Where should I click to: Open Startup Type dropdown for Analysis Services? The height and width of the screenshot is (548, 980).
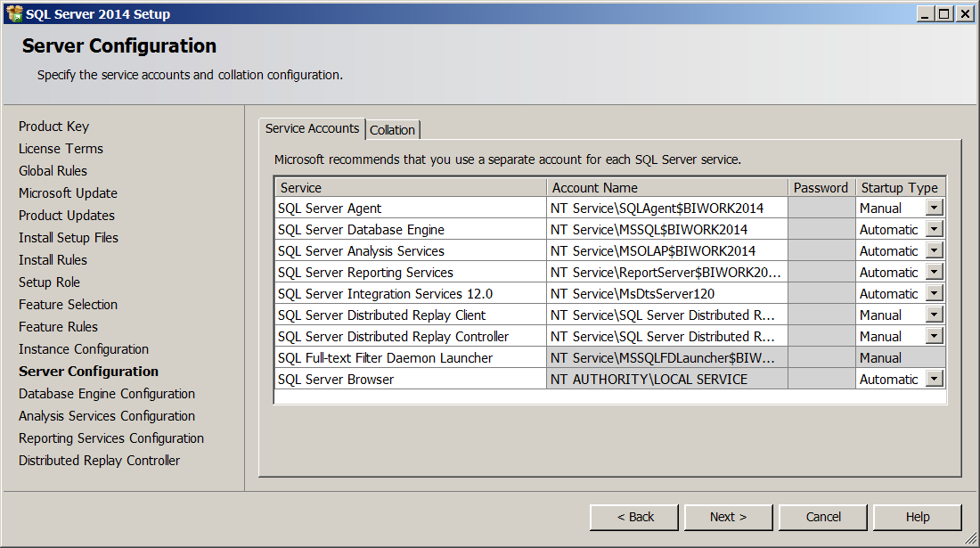pyautogui.click(x=934, y=251)
